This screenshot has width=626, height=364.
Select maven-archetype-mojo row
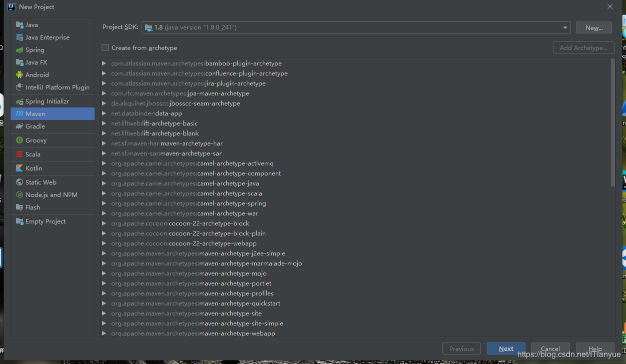coord(355,273)
